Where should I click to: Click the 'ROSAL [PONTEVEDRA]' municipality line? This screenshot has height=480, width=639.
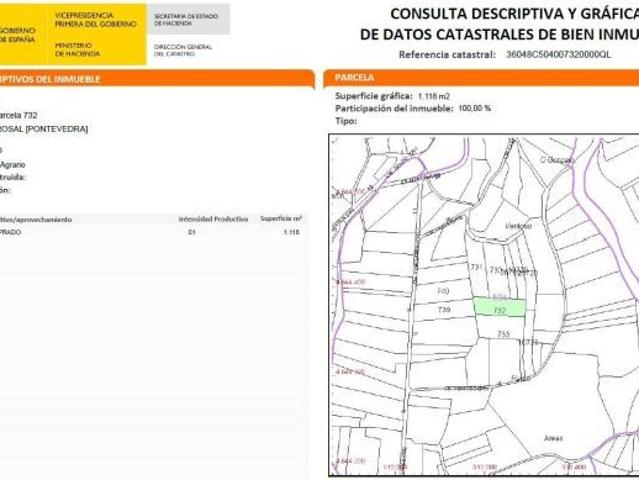44,129
